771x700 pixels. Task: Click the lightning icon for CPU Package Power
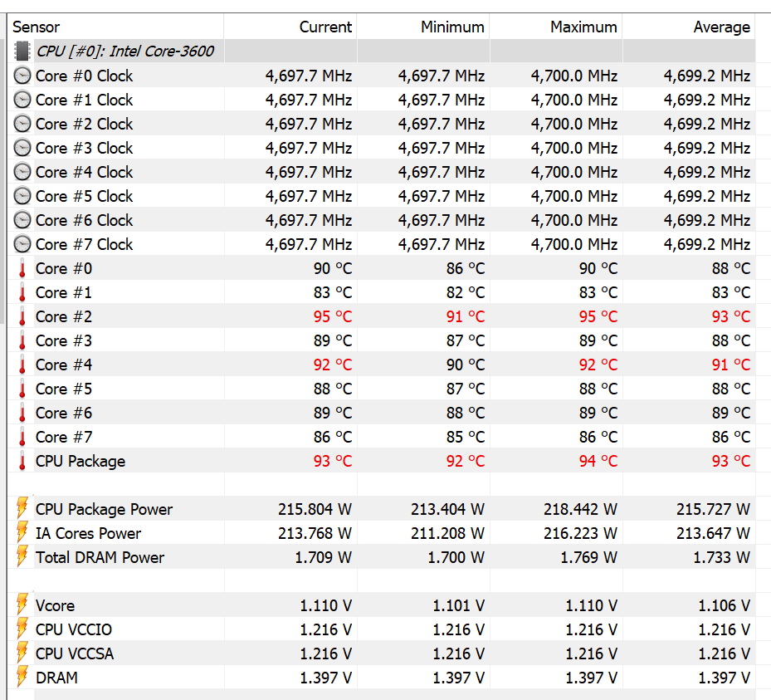(x=22, y=507)
